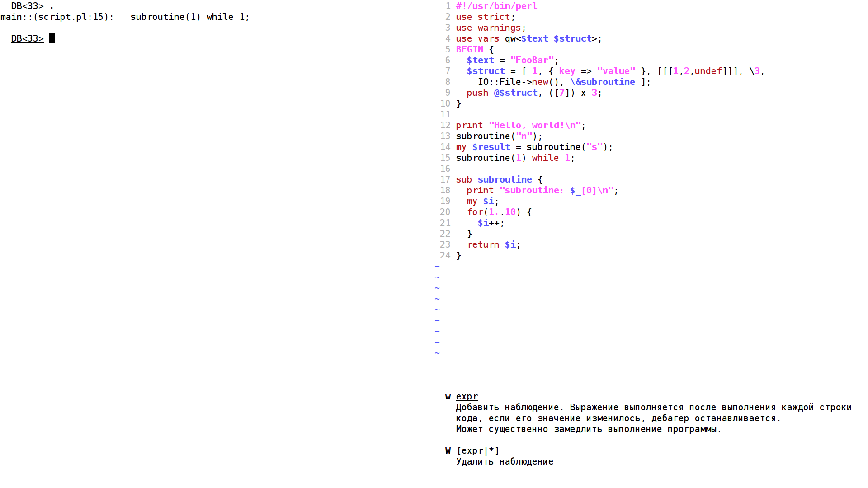Image resolution: width=868 pixels, height=488 pixels.
Task: Click the debugger output 'subroutine(1) while 1;'
Action: coord(190,17)
